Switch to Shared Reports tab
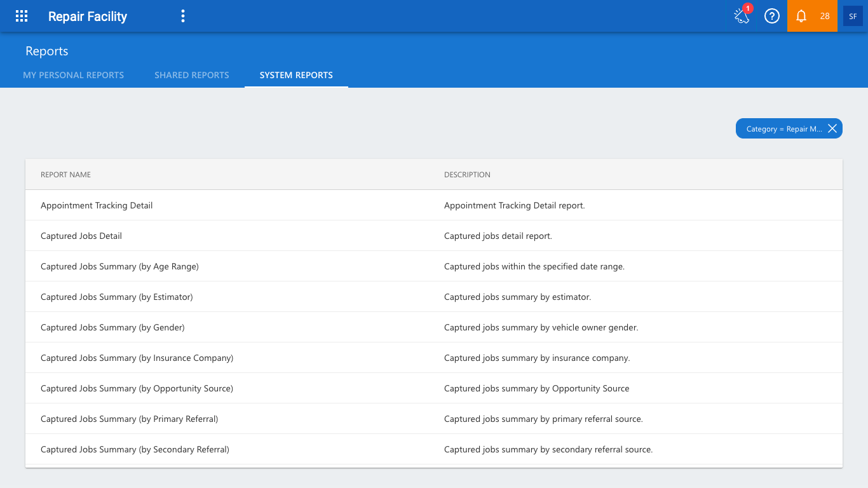This screenshot has width=868, height=488. [x=192, y=75]
